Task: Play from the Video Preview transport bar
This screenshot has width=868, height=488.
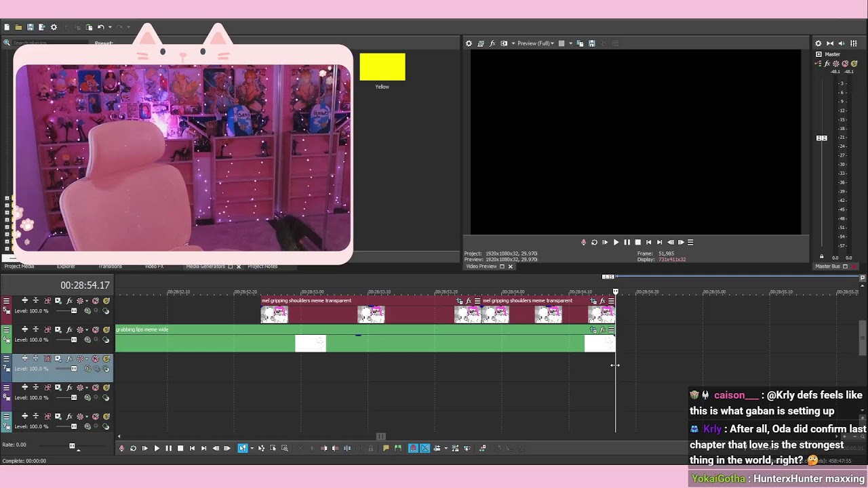Action: coord(616,242)
